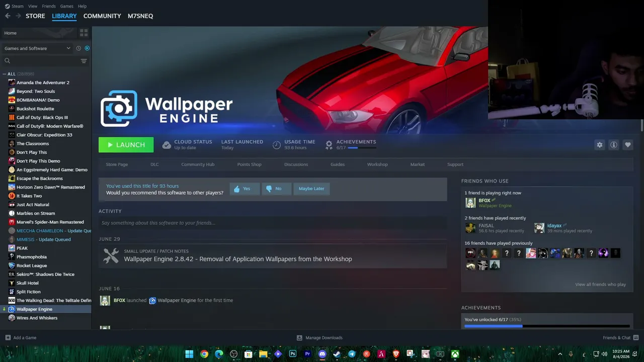The height and width of the screenshot is (362, 644).
Task: Dismiss review prompt with Maybe Later
Action: pos(311,189)
